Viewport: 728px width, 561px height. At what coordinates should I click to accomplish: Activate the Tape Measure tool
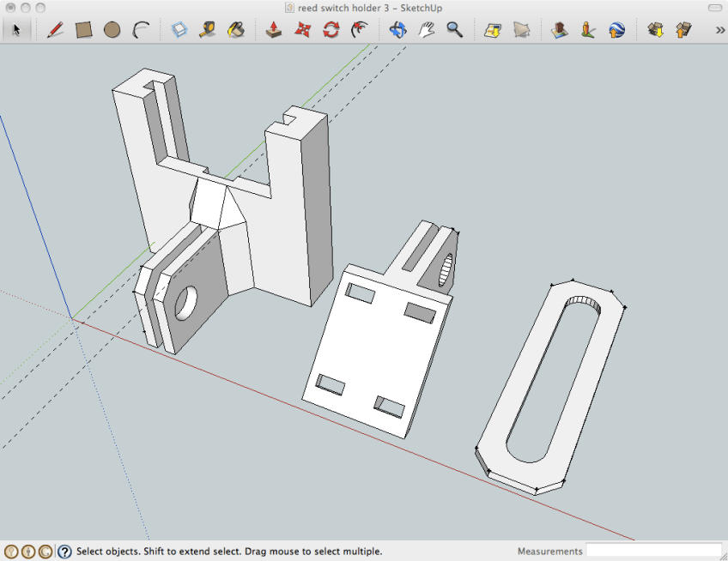pyautogui.click(x=207, y=30)
